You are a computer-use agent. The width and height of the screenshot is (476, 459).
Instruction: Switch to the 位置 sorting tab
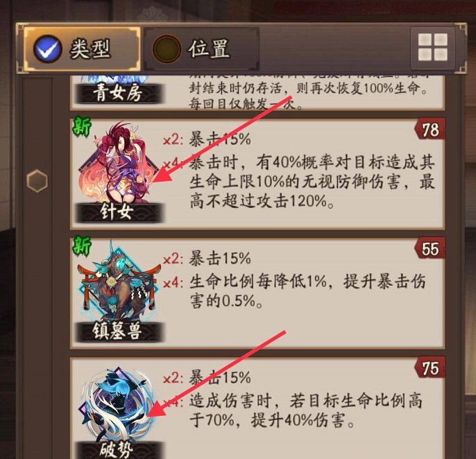coord(201,49)
